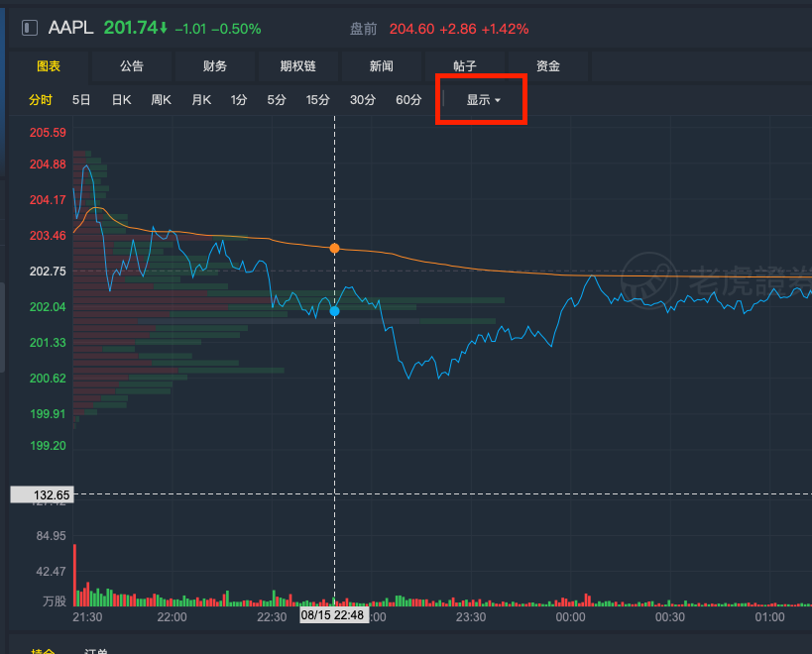Click the 01:00 time axis label

(x=769, y=617)
